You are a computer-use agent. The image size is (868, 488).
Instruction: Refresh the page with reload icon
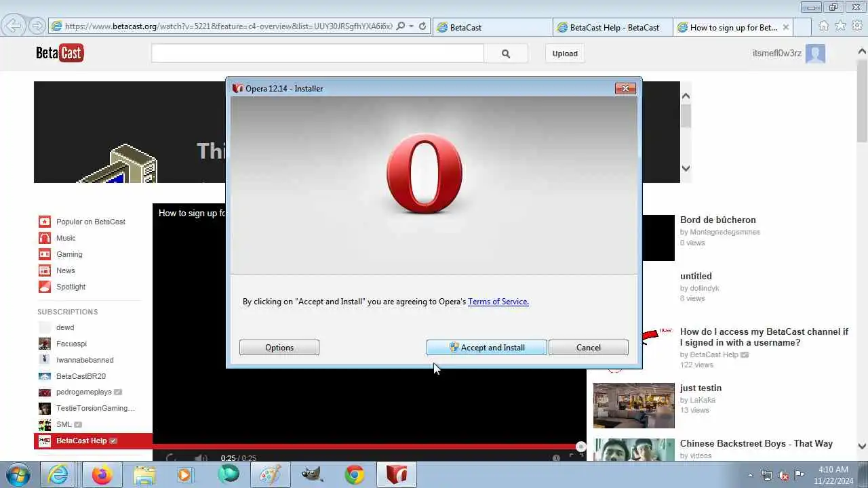tap(422, 26)
